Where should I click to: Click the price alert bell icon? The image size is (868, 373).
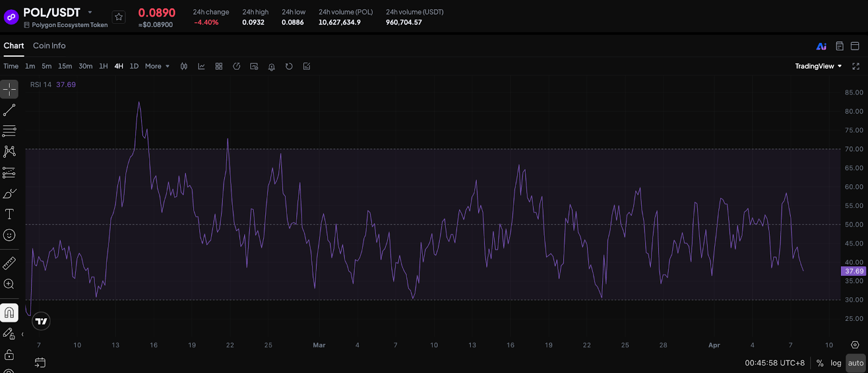pyautogui.click(x=271, y=66)
